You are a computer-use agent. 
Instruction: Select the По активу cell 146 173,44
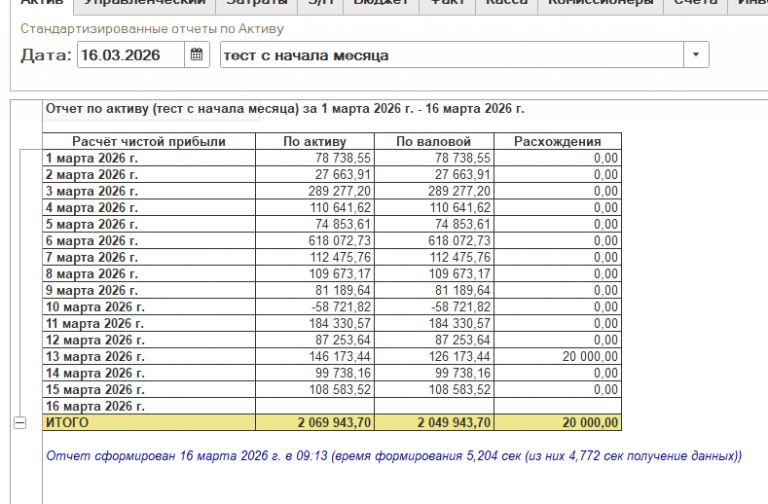pyautogui.click(x=315, y=357)
